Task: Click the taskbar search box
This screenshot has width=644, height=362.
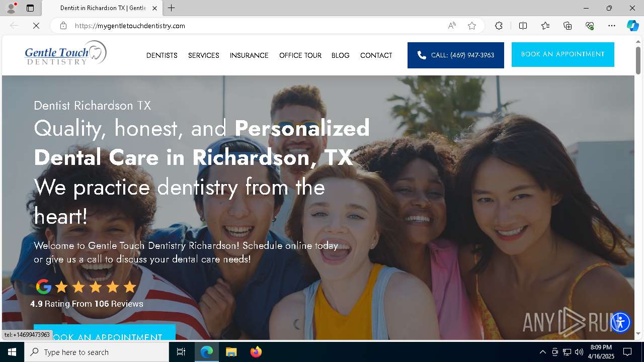Action: point(97,352)
